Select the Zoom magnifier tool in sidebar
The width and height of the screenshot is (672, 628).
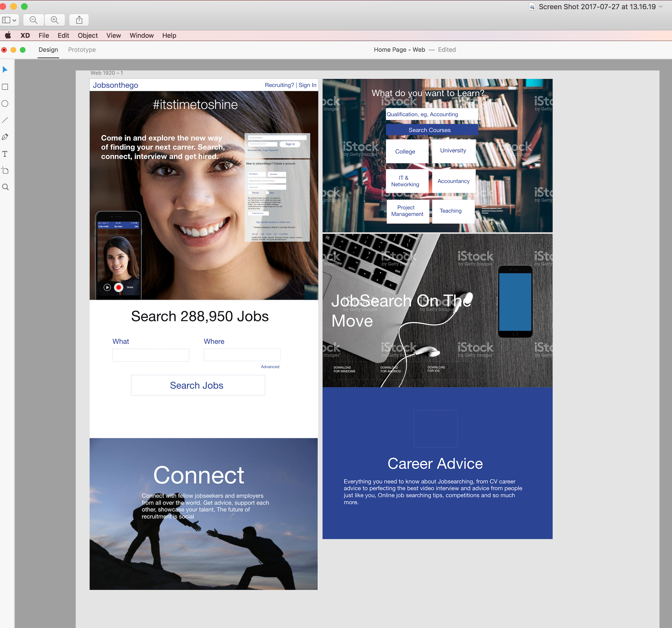click(x=5, y=187)
